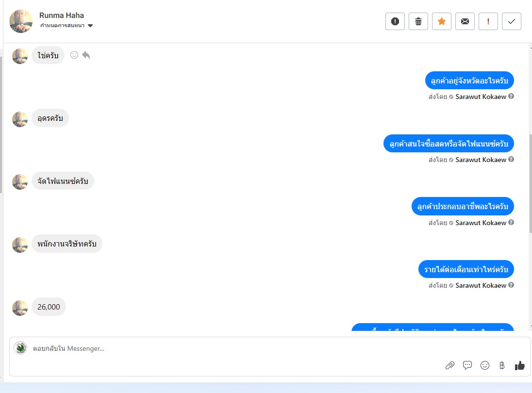Open saved replies speech bubble icon
532x393 pixels.
467,365
